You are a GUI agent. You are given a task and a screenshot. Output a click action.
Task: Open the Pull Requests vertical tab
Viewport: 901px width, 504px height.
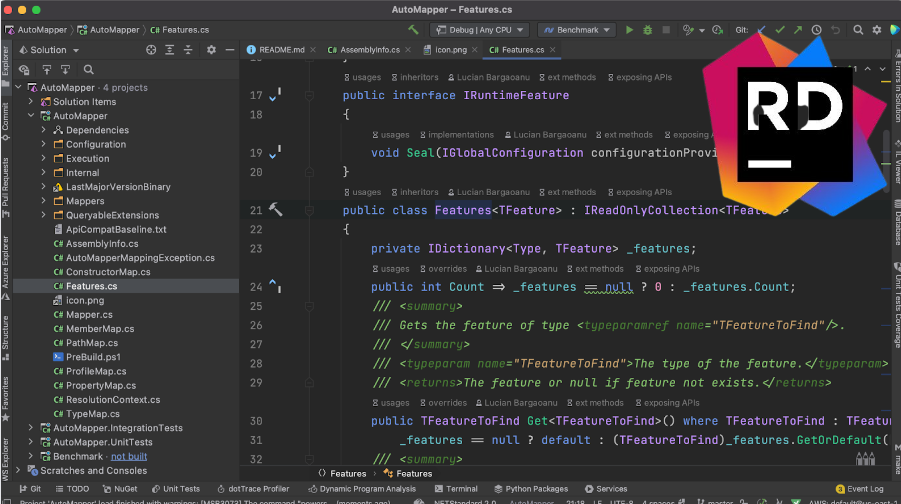(5, 187)
